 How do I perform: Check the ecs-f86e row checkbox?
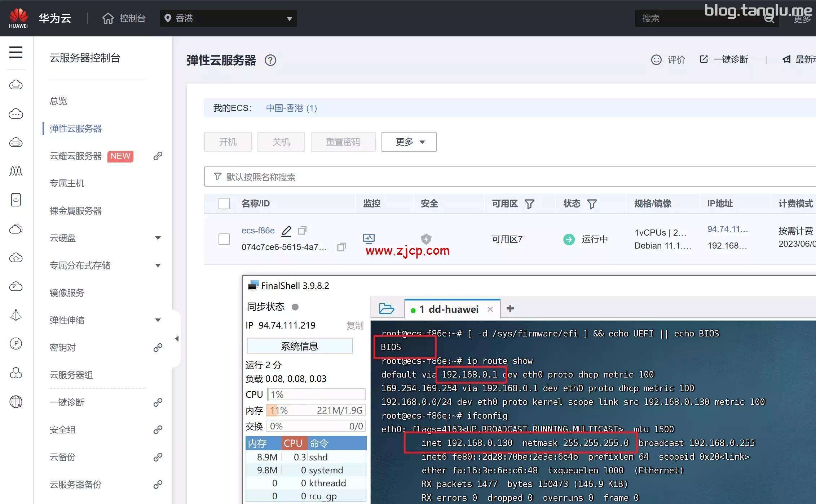(224, 239)
